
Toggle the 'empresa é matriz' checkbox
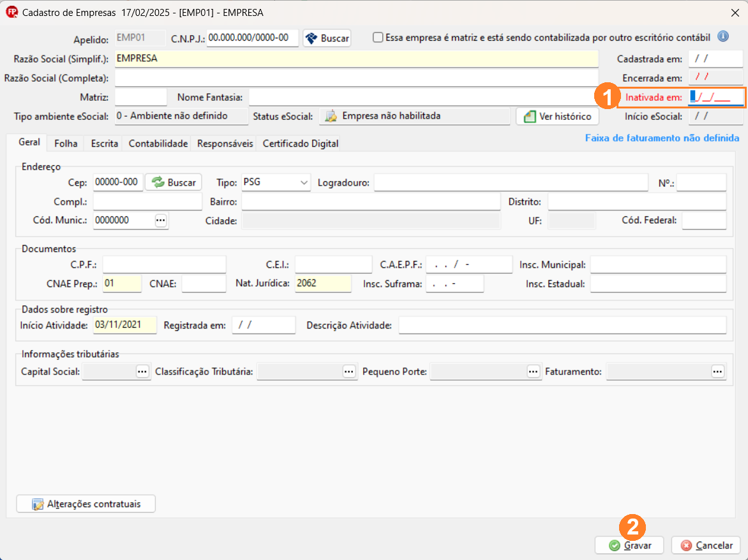(378, 37)
